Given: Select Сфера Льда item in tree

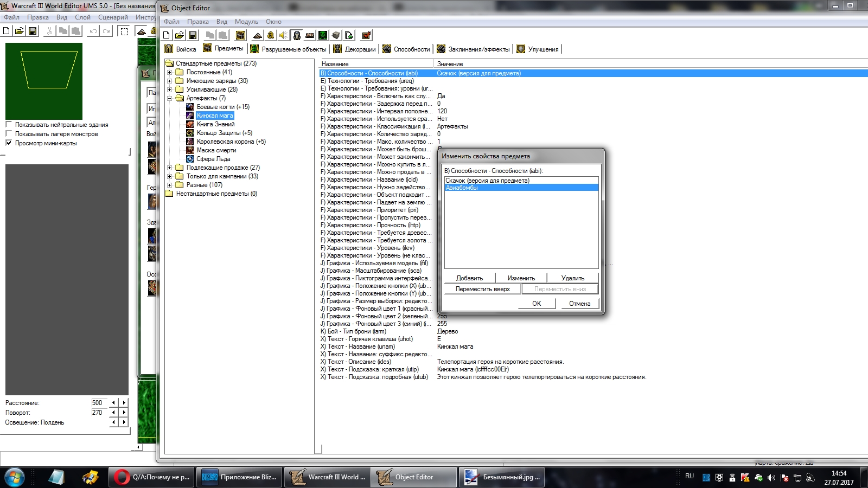Looking at the screenshot, I should (x=213, y=159).
